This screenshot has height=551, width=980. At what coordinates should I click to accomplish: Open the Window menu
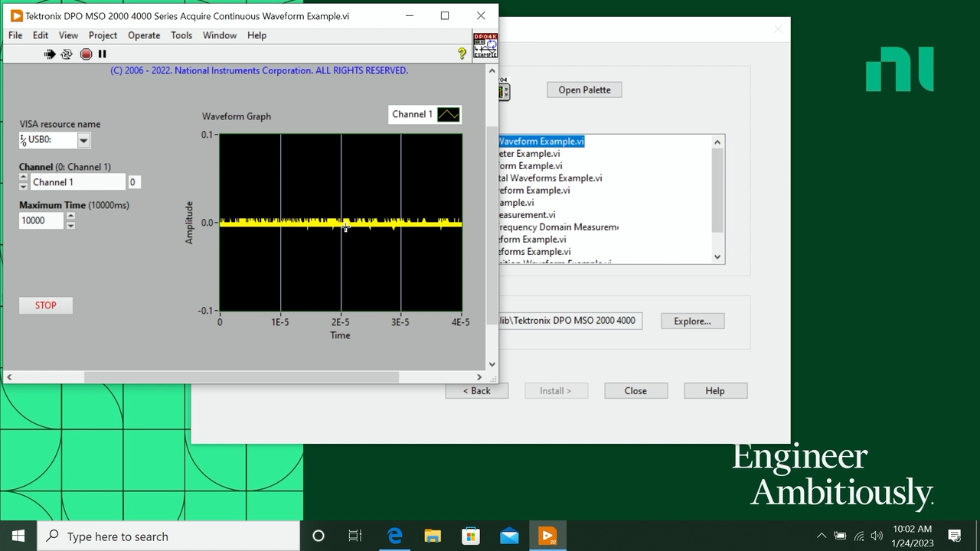click(220, 35)
